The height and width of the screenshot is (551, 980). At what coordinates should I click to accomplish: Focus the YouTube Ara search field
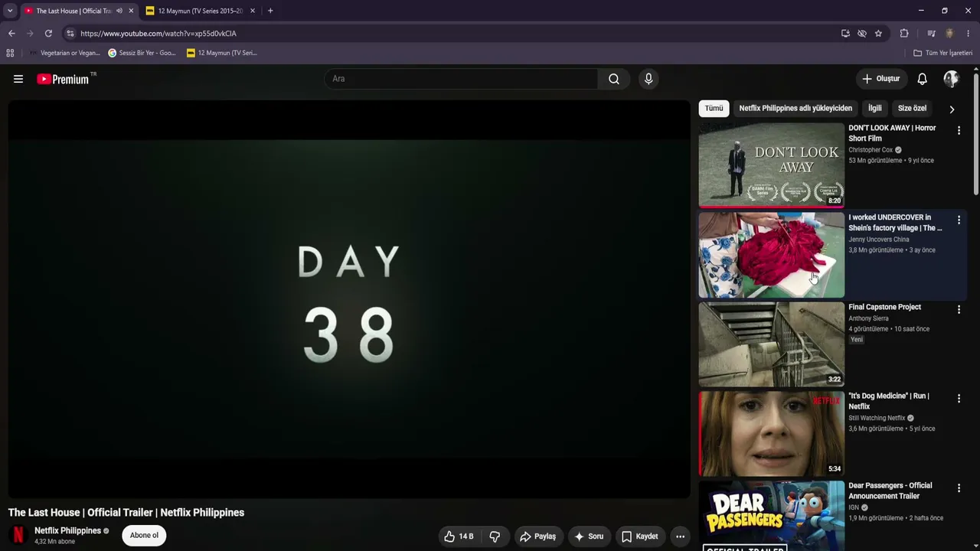[x=461, y=79]
